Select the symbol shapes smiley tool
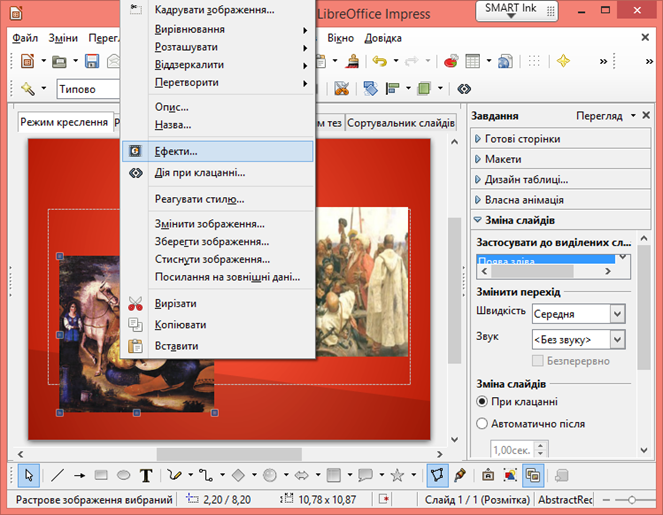Screen dimensions: 663x515 pyautogui.click(x=270, y=475)
